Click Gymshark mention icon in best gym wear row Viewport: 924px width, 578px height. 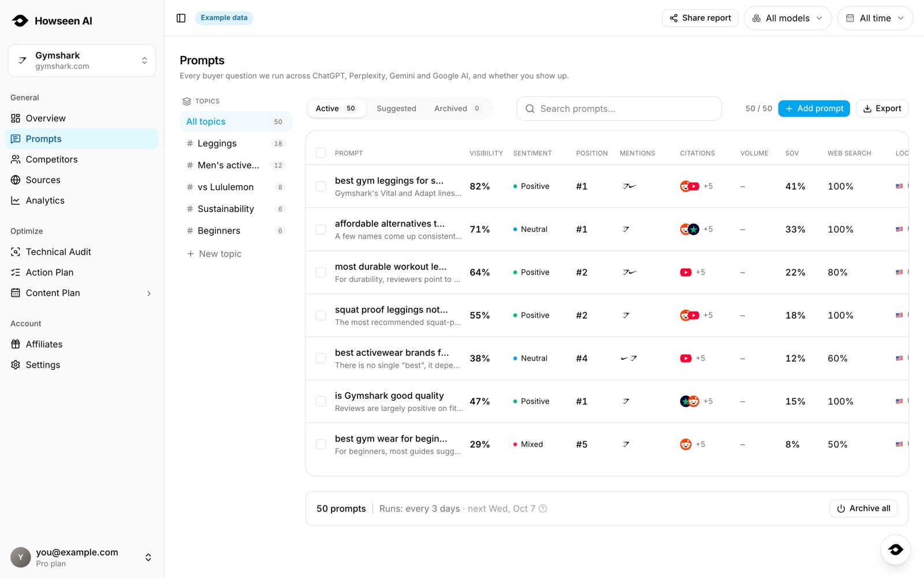coord(626,444)
